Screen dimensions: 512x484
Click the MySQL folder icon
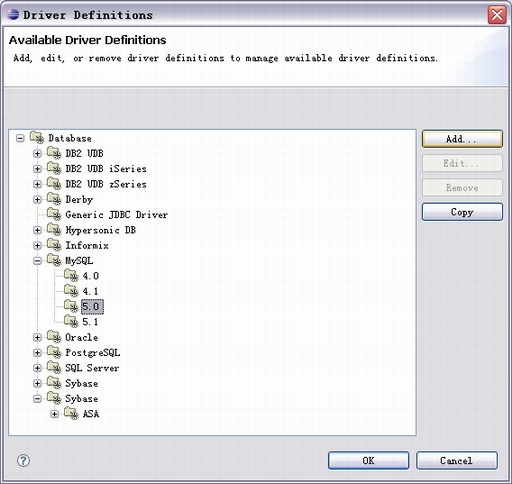[54, 260]
